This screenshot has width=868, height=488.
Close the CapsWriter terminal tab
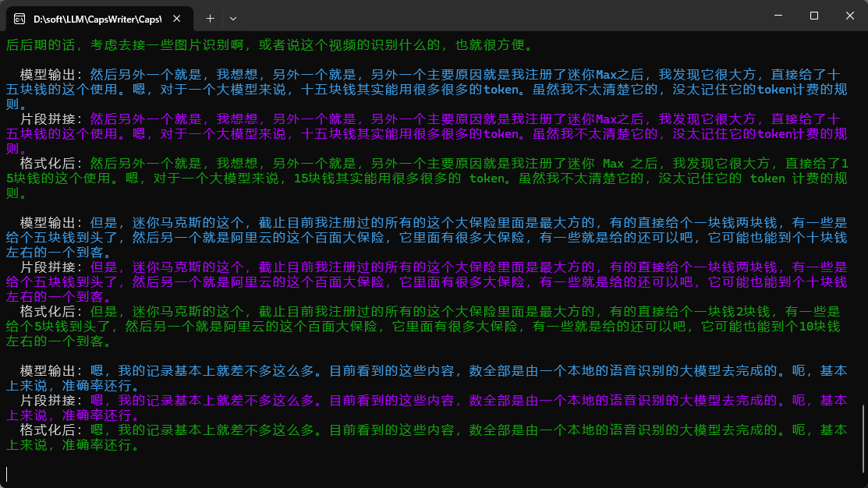[x=176, y=19]
